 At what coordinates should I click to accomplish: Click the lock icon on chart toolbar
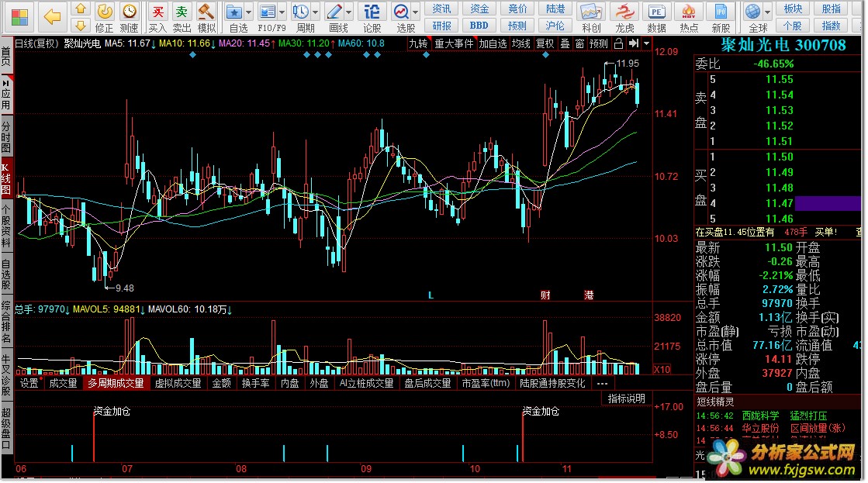click(619, 43)
